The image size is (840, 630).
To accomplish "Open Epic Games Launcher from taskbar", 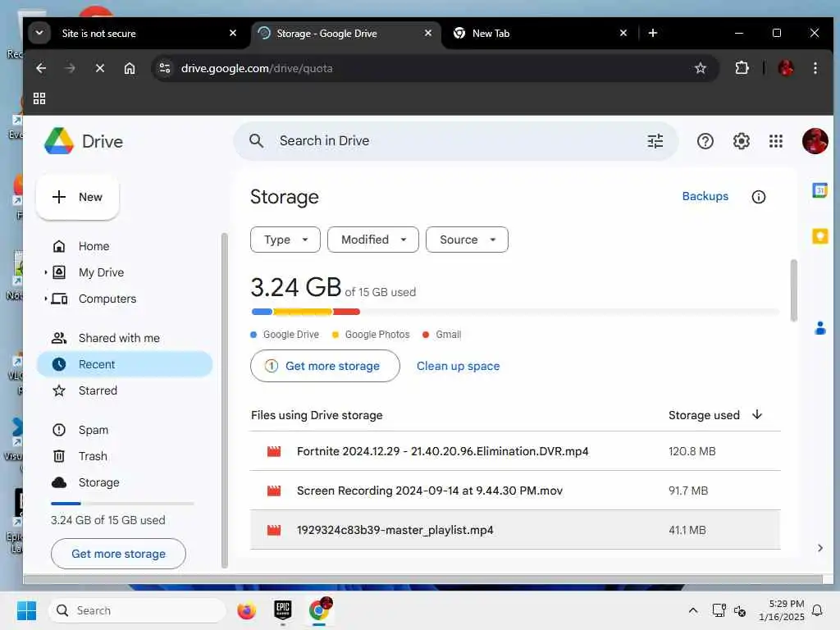I will 282,609.
